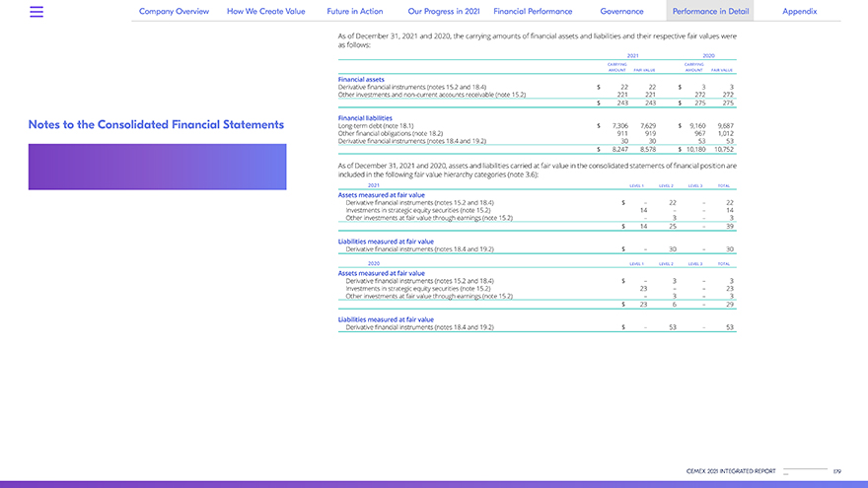Open the Governance section tab

(x=621, y=11)
